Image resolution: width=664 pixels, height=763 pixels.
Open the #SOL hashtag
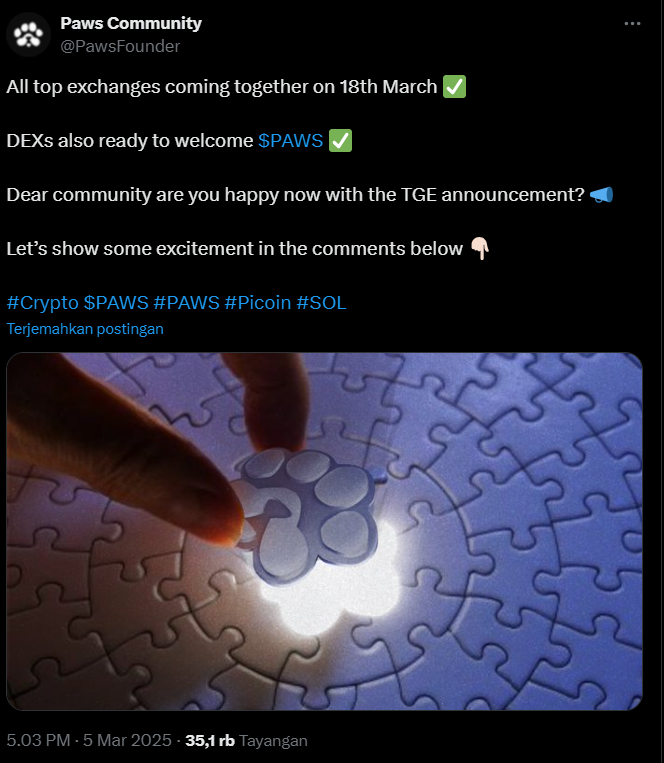pyautogui.click(x=321, y=303)
